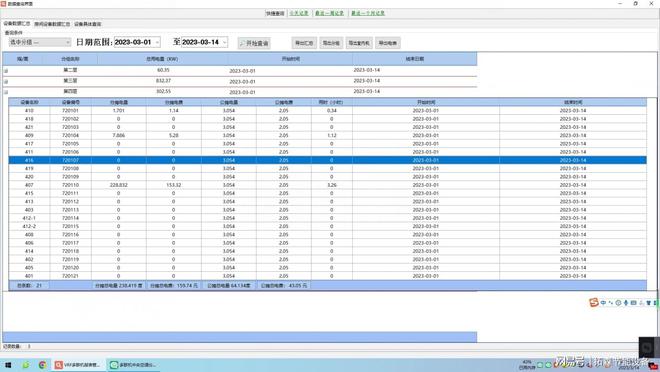Click the 用时(小时) column header
660x372 pixels.
tap(331, 102)
